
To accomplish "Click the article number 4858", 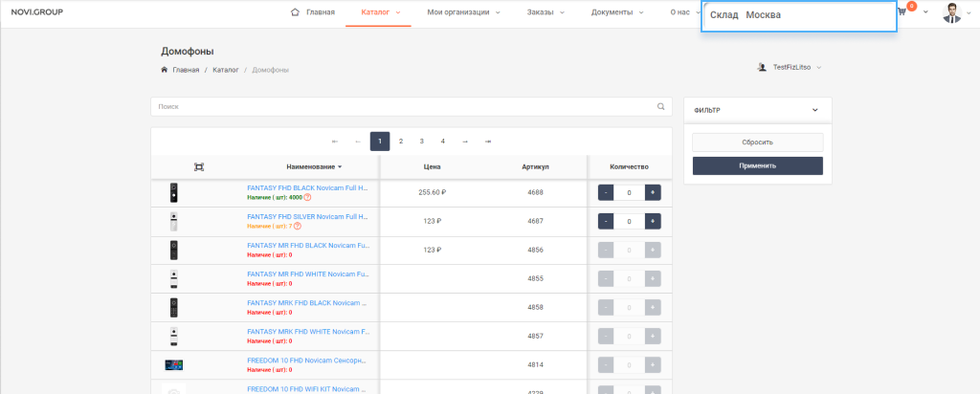I will pyautogui.click(x=536, y=307).
